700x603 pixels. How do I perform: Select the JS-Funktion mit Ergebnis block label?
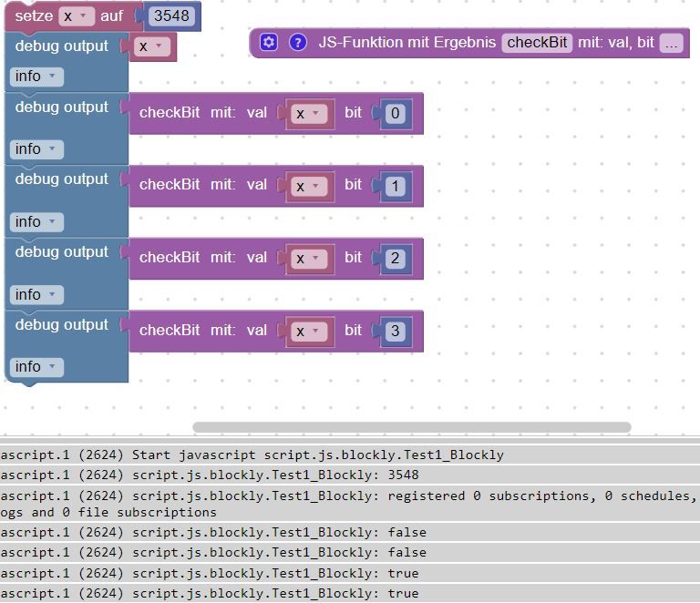[407, 43]
